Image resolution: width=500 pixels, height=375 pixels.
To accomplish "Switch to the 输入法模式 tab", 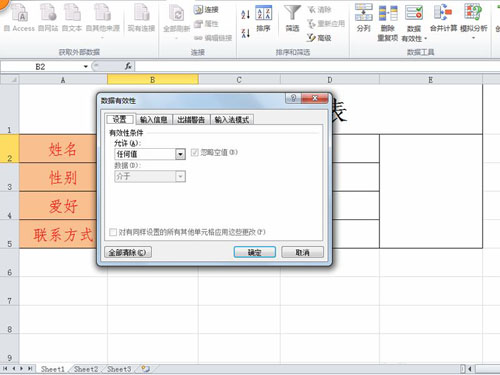I will point(232,120).
